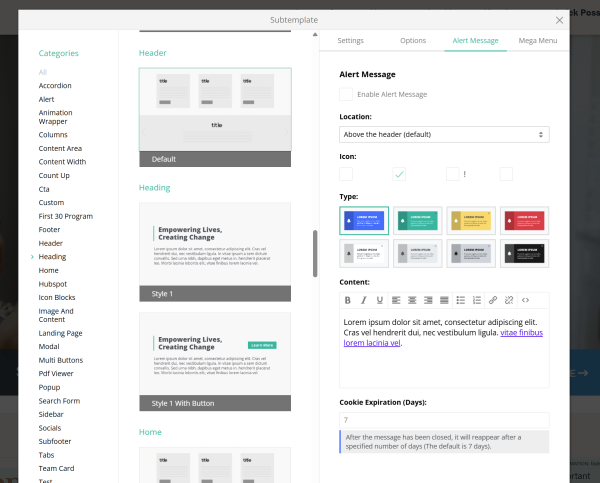
Task: Filter by Accordion category
Action: pos(55,85)
